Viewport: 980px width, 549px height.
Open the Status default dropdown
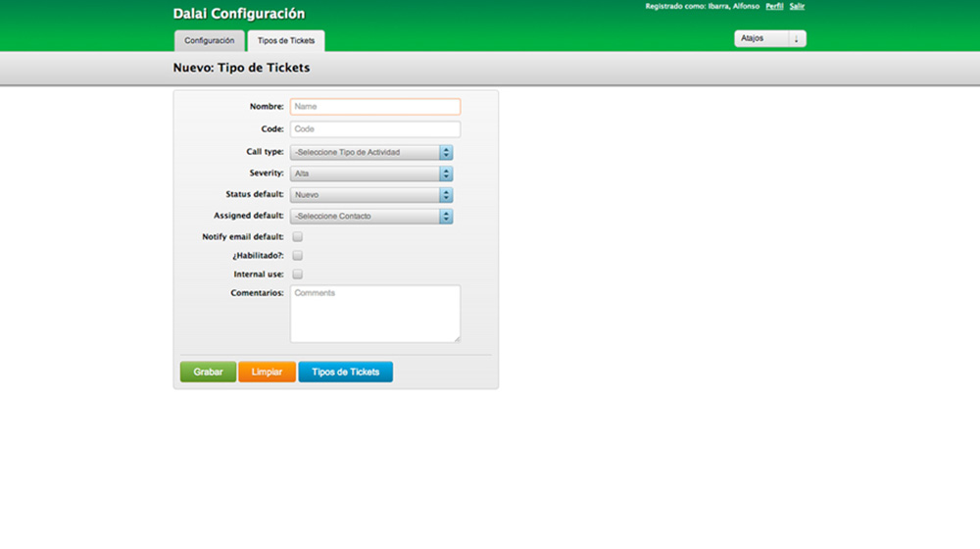pos(370,195)
